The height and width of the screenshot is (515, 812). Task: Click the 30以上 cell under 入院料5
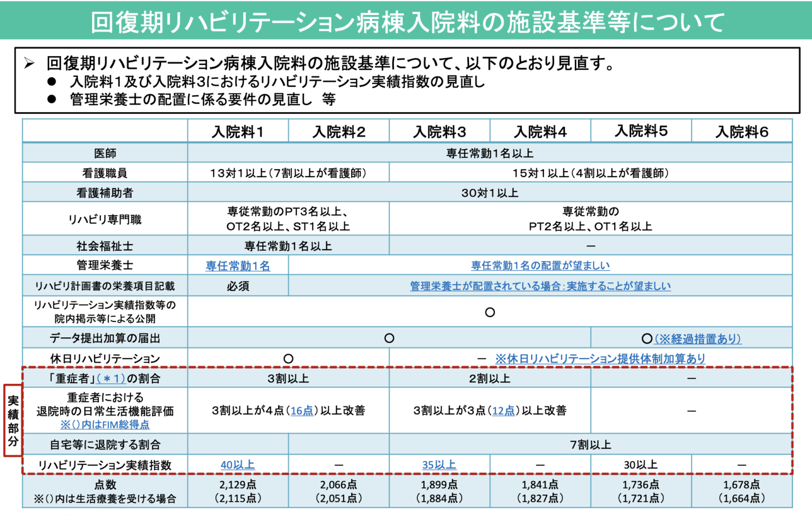pyautogui.click(x=640, y=465)
